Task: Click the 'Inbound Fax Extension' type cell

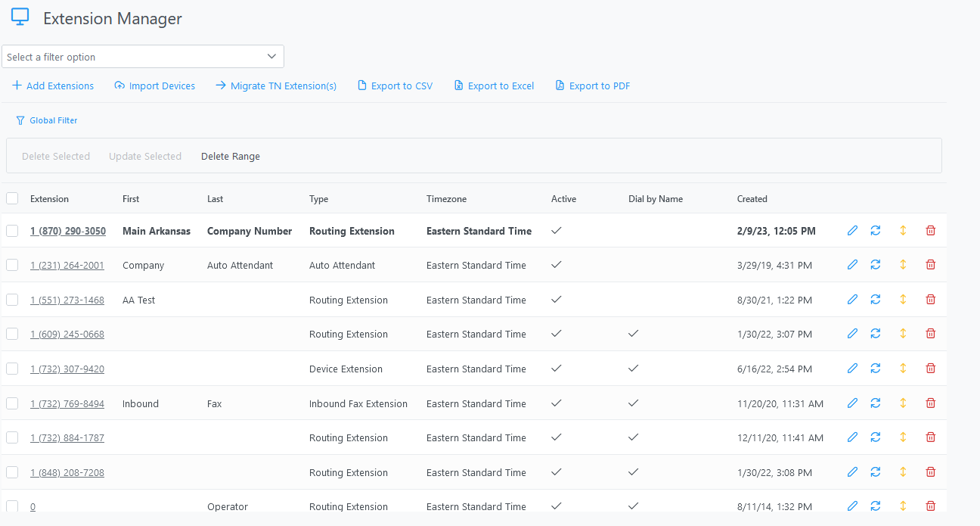Action: 358,403
